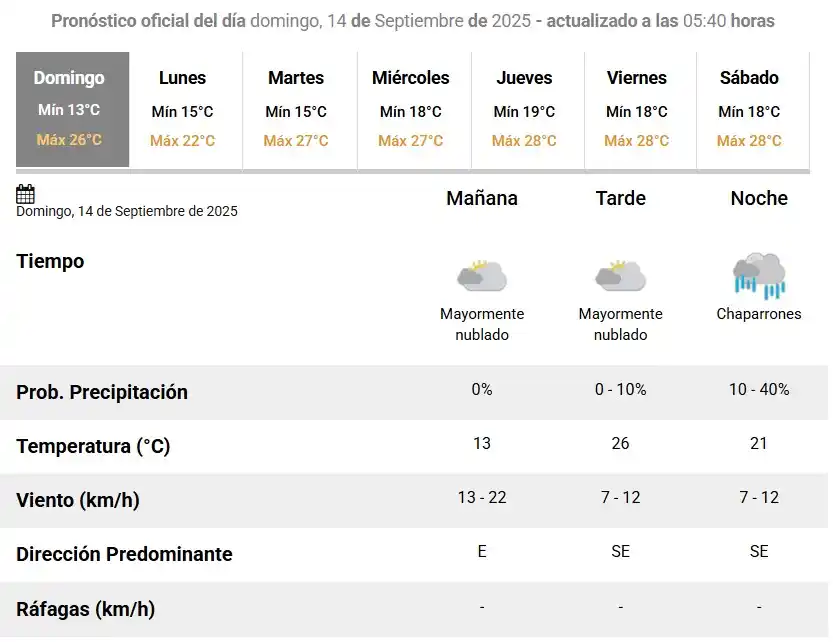
Task: View the Jueves forecast card
Action: click(524, 109)
